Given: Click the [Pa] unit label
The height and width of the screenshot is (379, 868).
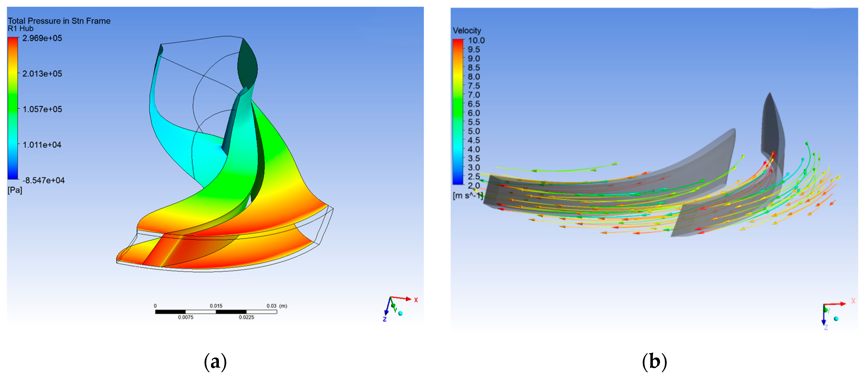Looking at the screenshot, I should point(15,190).
